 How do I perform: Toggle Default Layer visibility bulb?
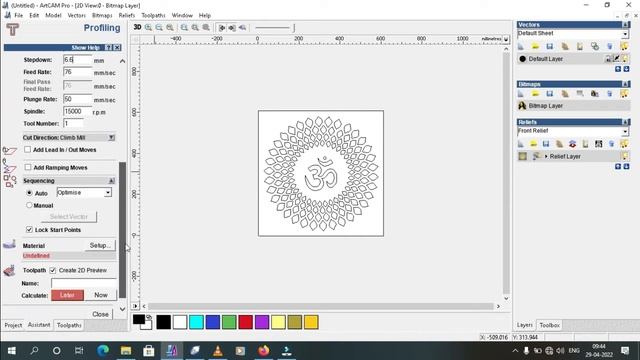click(625, 59)
